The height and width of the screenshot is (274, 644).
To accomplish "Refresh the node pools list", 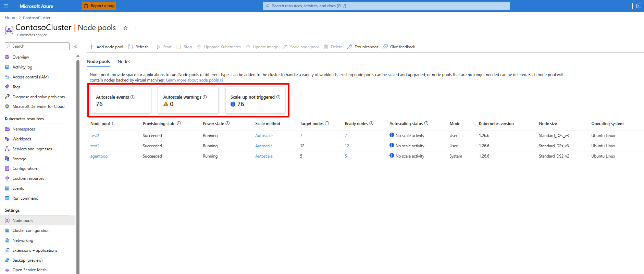I will coord(138,47).
